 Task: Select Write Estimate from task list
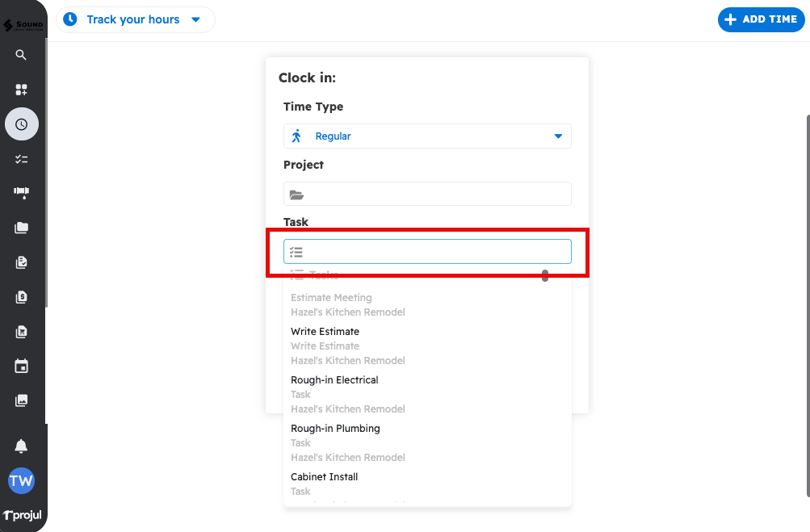[x=325, y=332]
